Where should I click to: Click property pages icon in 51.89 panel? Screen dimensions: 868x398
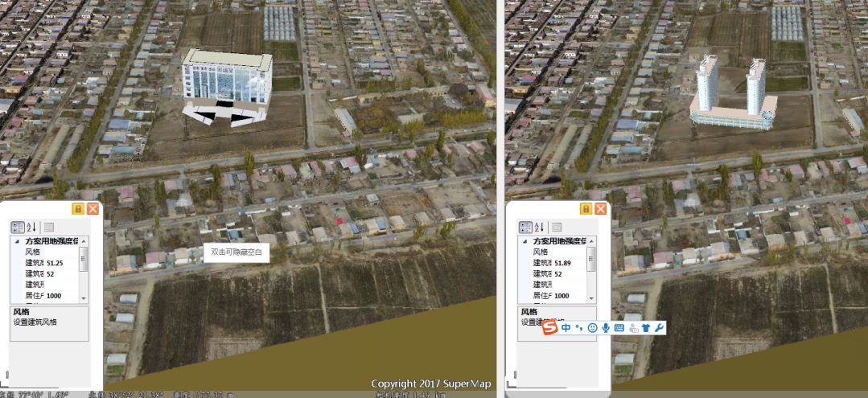(x=557, y=228)
